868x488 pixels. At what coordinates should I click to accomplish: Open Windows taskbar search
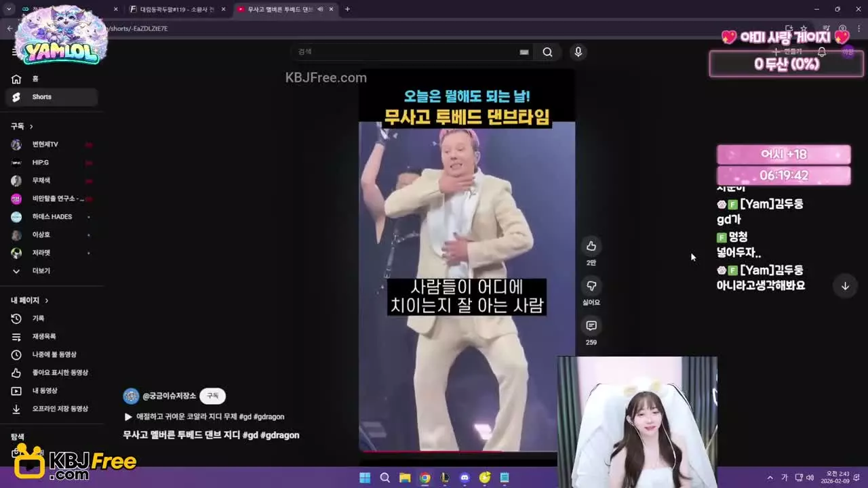point(384,478)
